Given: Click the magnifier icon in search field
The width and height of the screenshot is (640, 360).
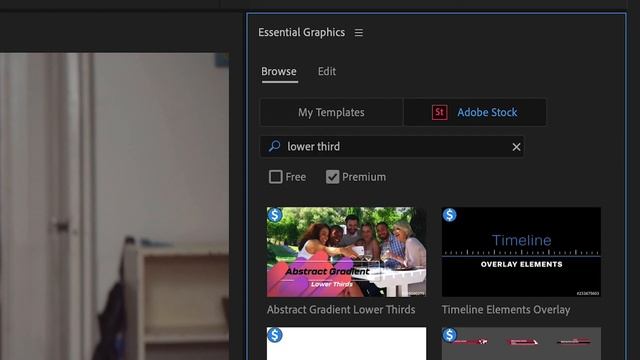Looking at the screenshot, I should 274,146.
